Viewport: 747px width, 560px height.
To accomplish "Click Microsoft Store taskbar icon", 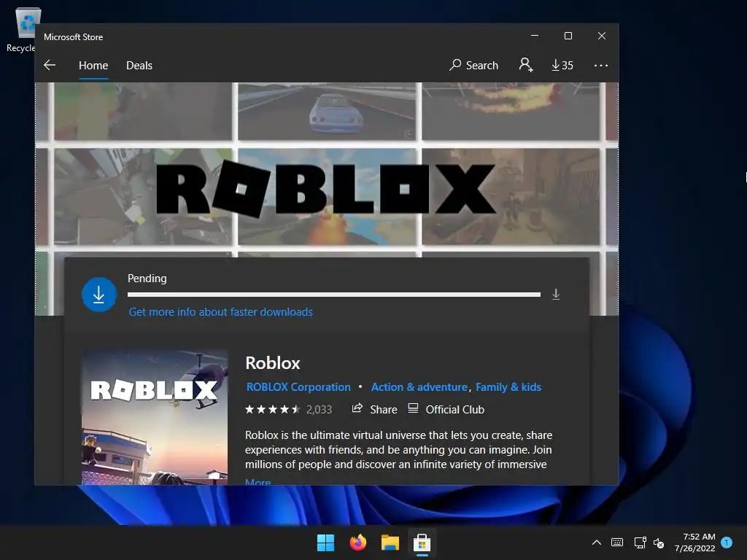I will point(422,542).
